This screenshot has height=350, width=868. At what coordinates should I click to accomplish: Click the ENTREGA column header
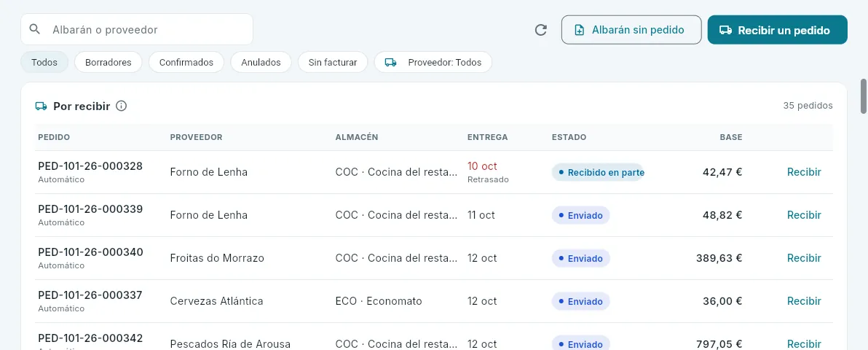487,137
